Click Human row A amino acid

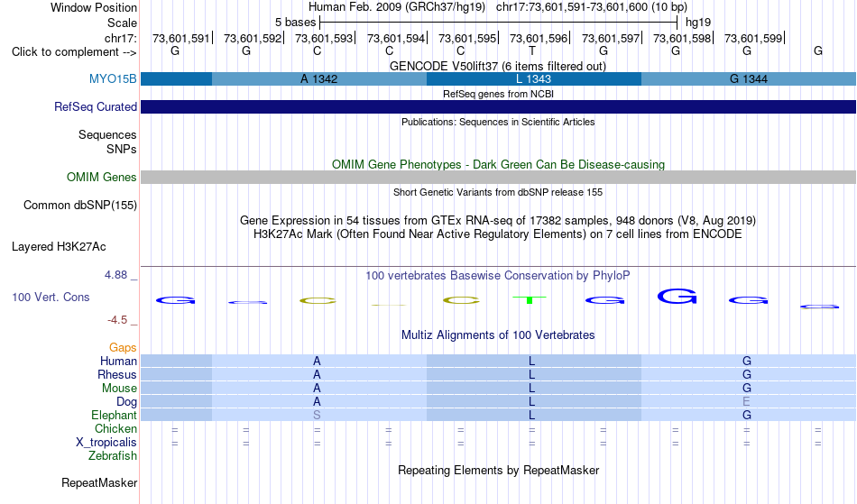(317, 361)
